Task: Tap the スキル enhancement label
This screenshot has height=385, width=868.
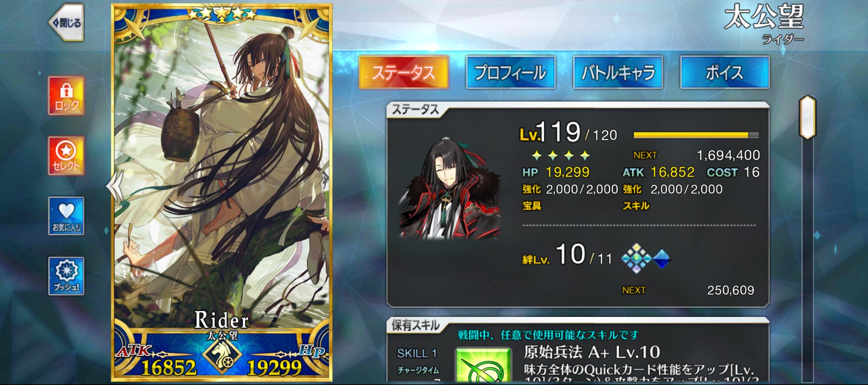Action: point(636,206)
